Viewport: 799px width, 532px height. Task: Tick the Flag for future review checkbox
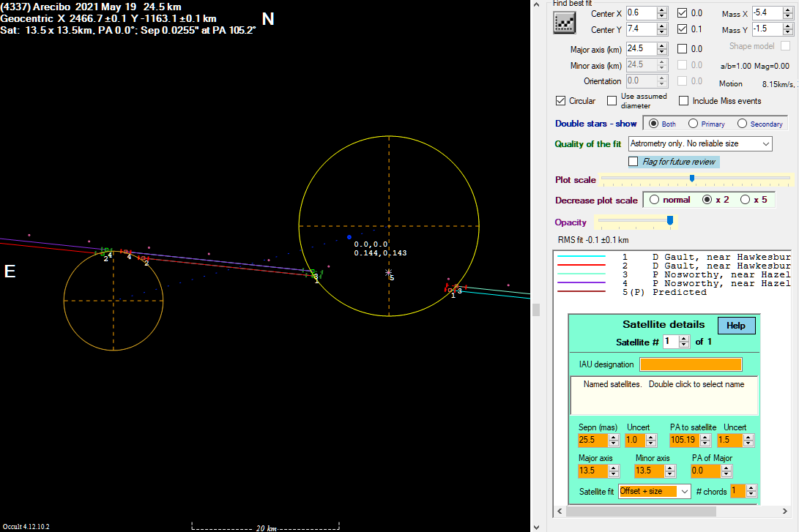coord(633,162)
